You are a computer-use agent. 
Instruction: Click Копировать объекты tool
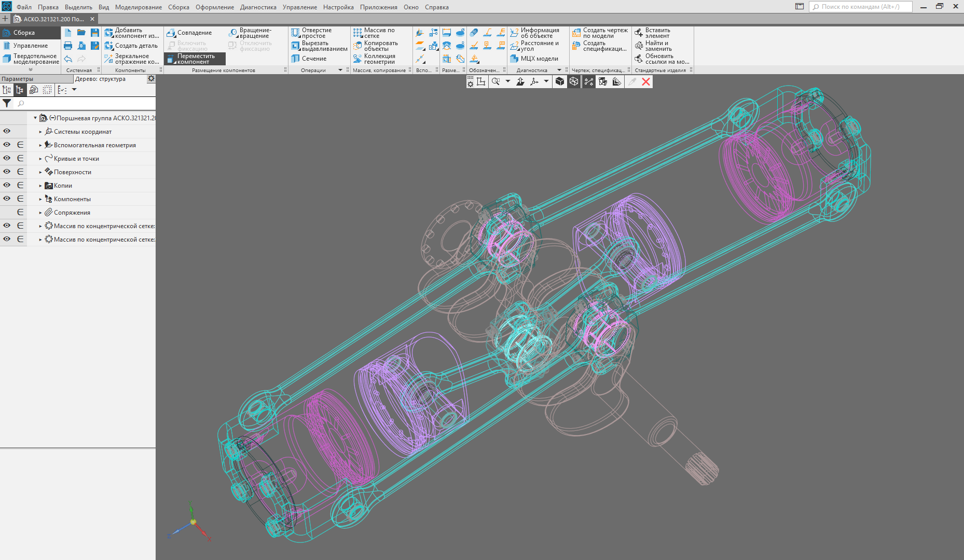376,46
